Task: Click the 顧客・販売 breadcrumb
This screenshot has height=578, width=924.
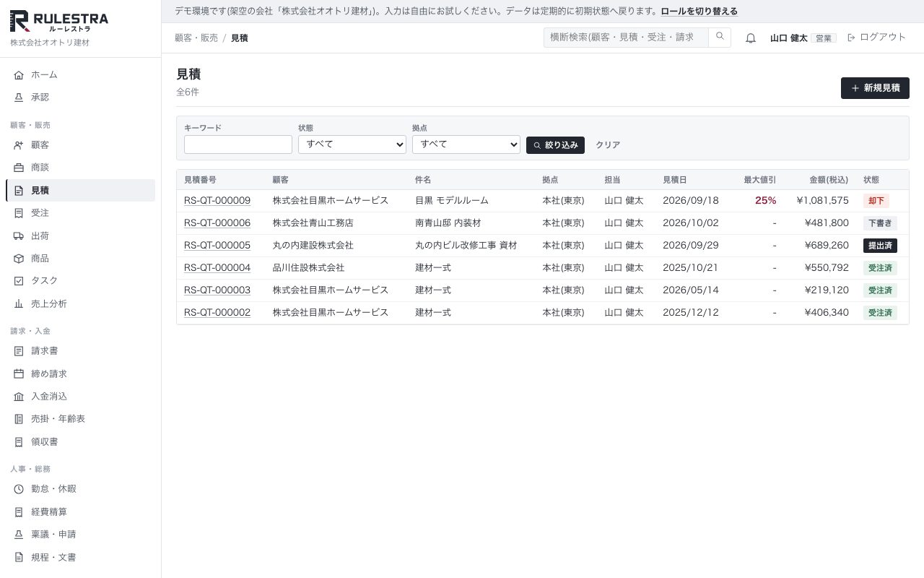Action: [x=196, y=38]
